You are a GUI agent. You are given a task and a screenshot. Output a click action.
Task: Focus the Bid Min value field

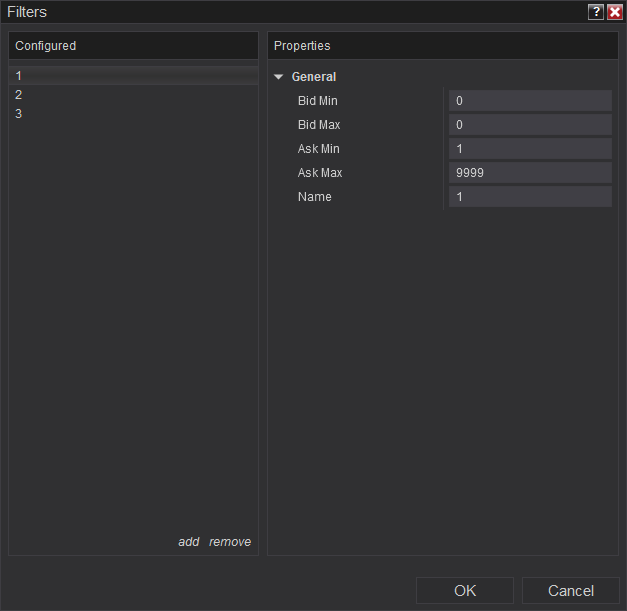[x=529, y=101]
